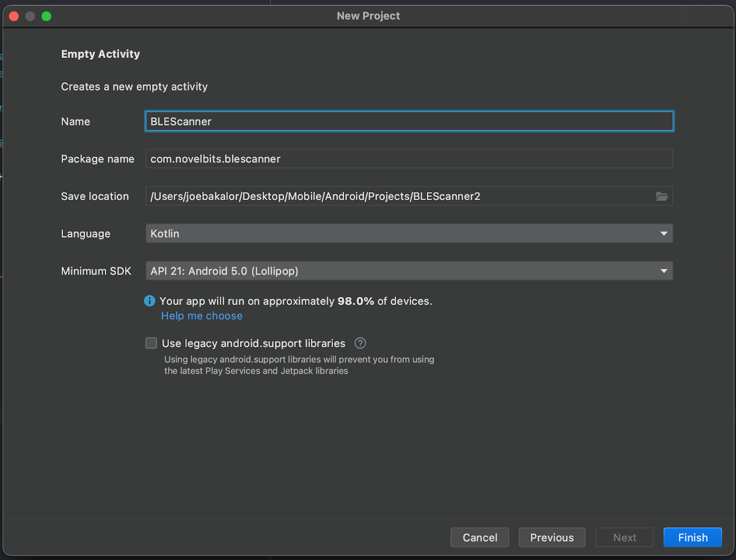736x560 pixels.
Task: Click the greyed-out Next button
Action: pos(624,537)
